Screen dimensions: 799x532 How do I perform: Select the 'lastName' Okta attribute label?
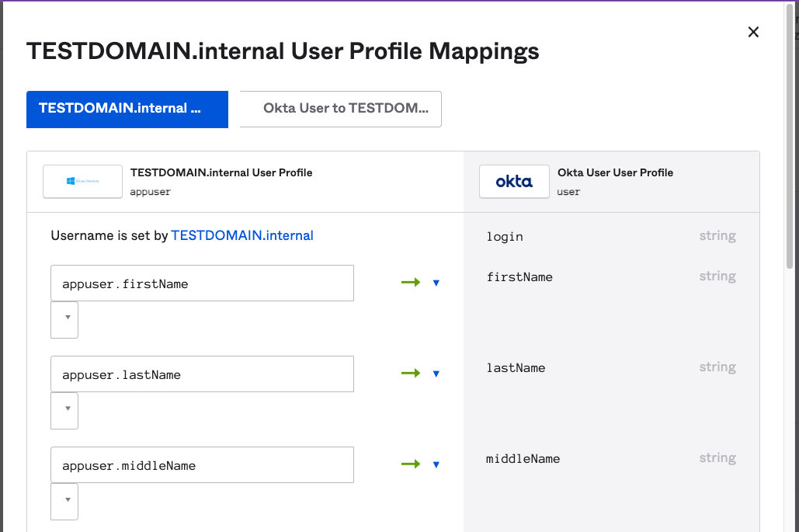pyautogui.click(x=516, y=367)
